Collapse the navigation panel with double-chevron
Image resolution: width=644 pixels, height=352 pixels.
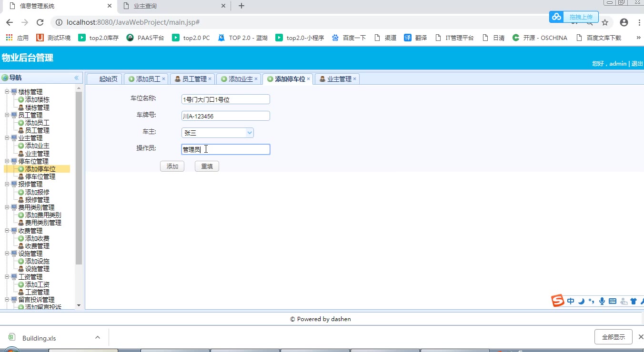pyautogui.click(x=76, y=78)
